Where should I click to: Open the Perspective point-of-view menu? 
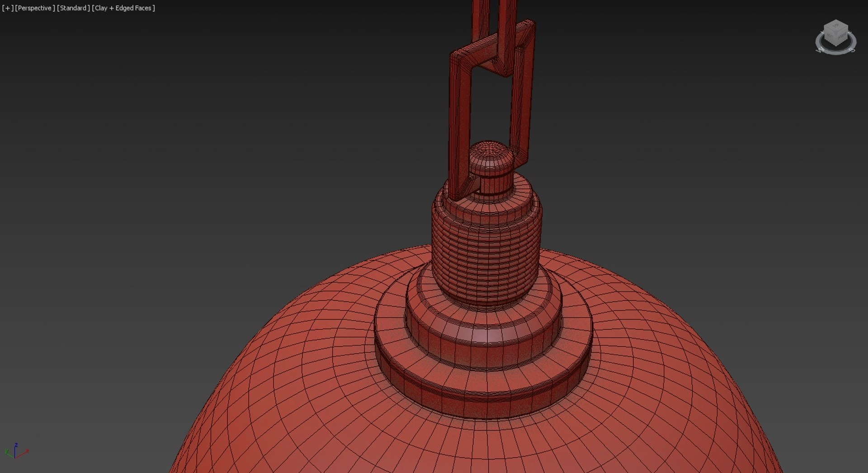[35, 8]
